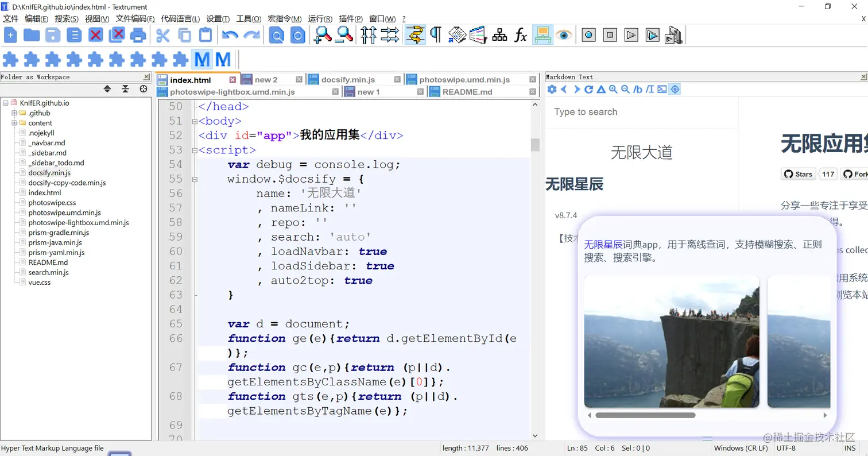Enable word wrap via the wrap toolbar icon

pyautogui.click(x=415, y=35)
